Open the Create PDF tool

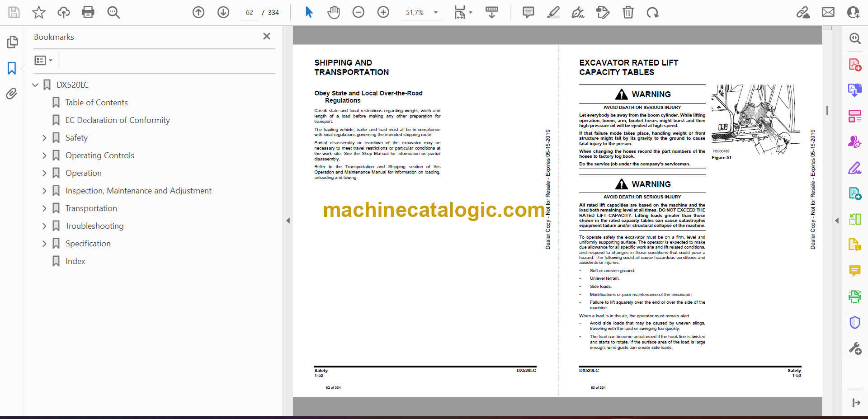(854, 65)
